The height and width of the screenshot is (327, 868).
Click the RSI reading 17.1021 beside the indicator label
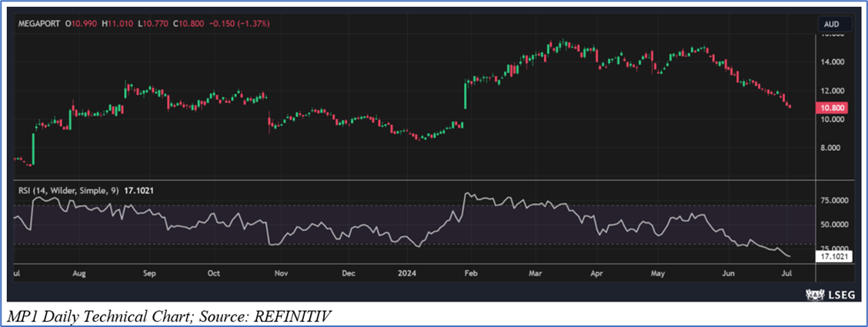click(140, 190)
